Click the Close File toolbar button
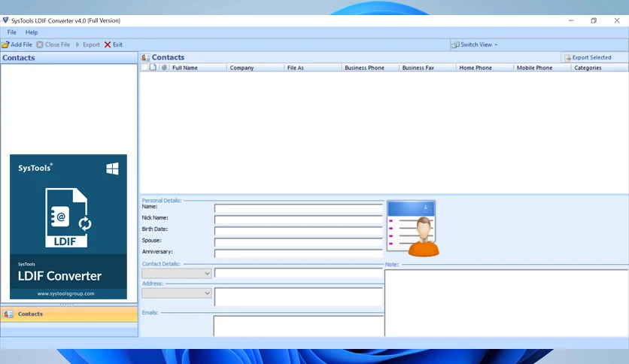The height and width of the screenshot is (364, 629). (x=53, y=44)
